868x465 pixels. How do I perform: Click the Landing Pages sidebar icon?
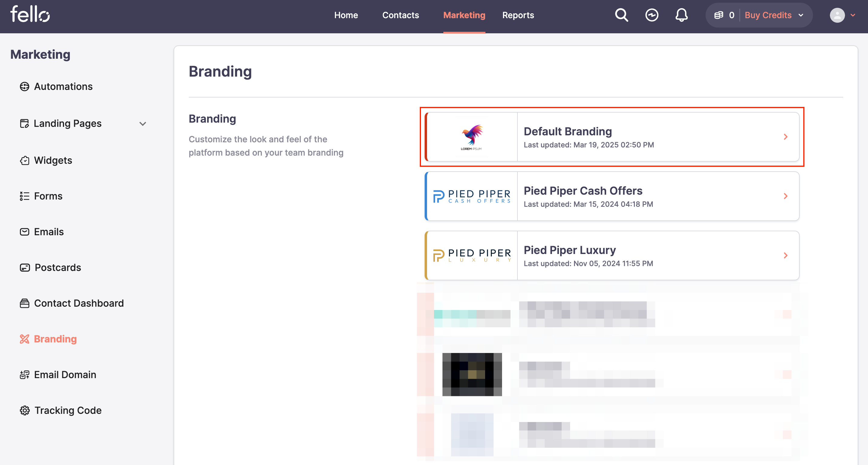[x=24, y=124]
